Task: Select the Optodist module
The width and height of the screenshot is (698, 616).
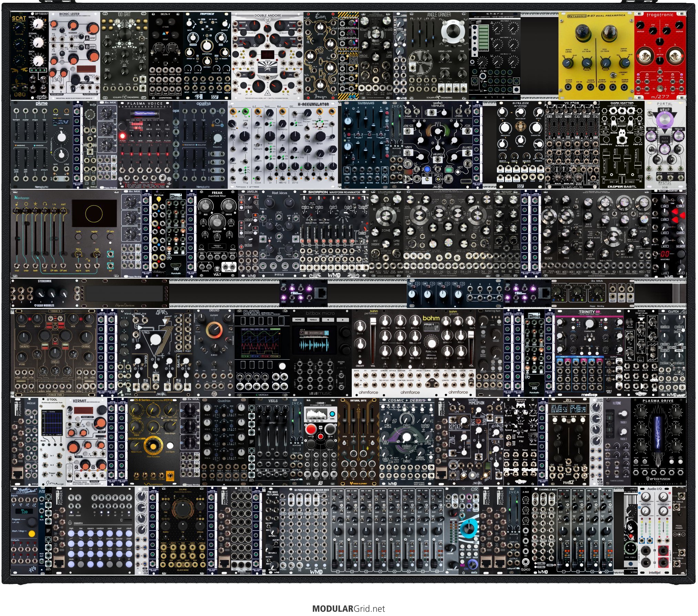Action: pyautogui.click(x=38, y=57)
